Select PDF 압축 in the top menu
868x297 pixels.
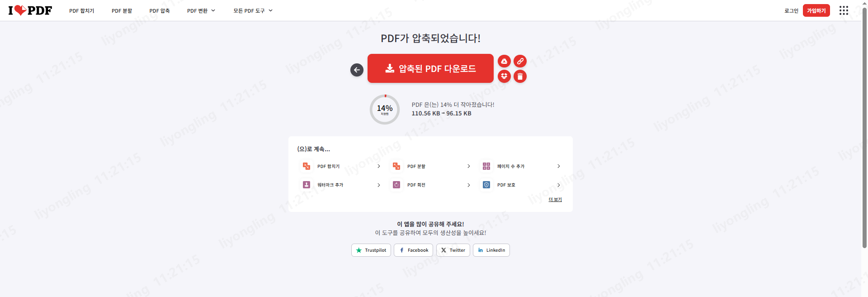160,10
